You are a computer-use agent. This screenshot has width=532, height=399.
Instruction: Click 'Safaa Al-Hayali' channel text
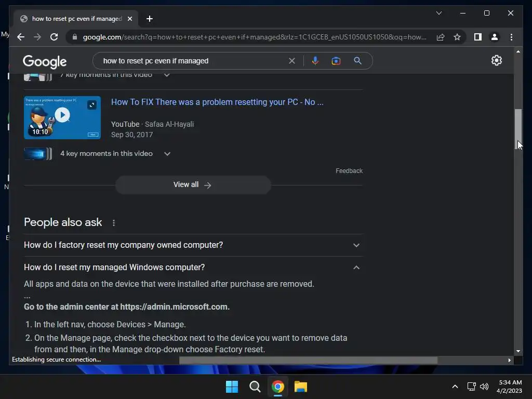click(x=169, y=124)
